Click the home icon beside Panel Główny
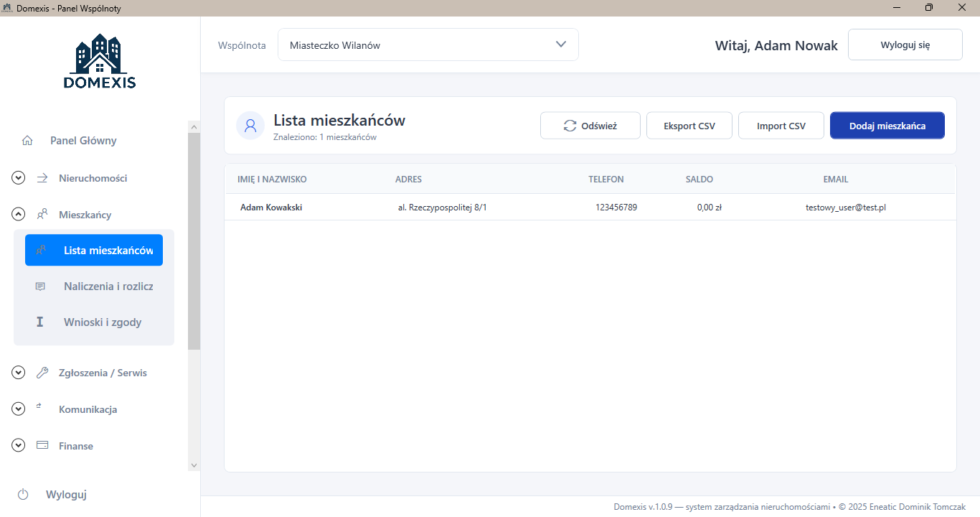This screenshot has width=980, height=517. tap(27, 141)
